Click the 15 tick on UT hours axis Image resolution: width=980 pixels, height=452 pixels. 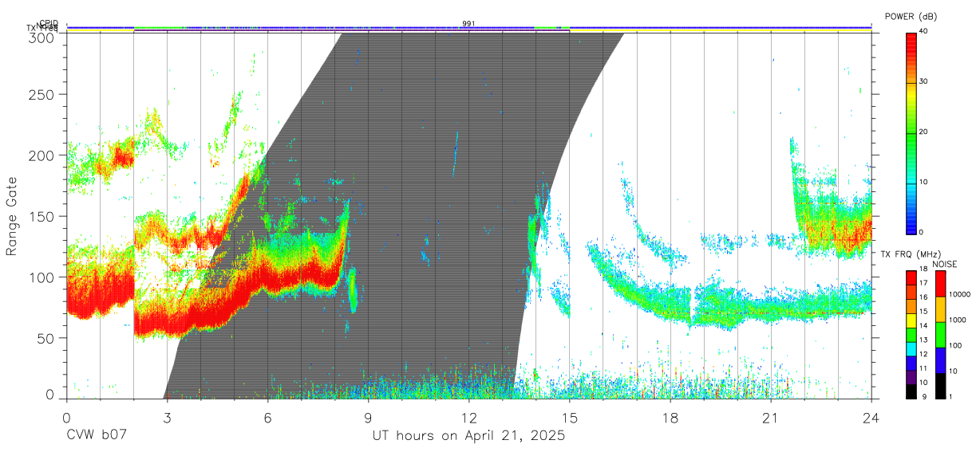pos(569,417)
